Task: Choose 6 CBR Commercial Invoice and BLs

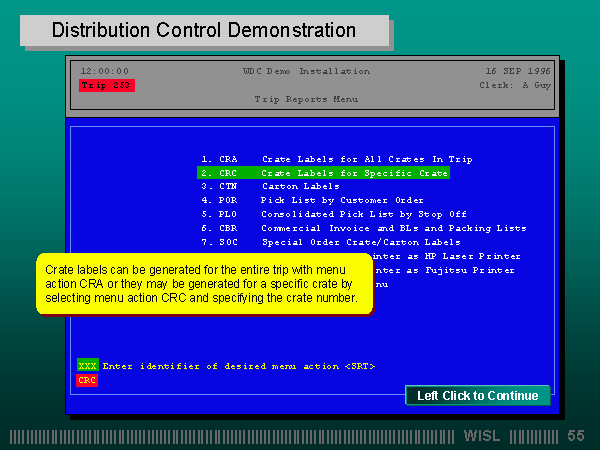Action: tap(364, 228)
